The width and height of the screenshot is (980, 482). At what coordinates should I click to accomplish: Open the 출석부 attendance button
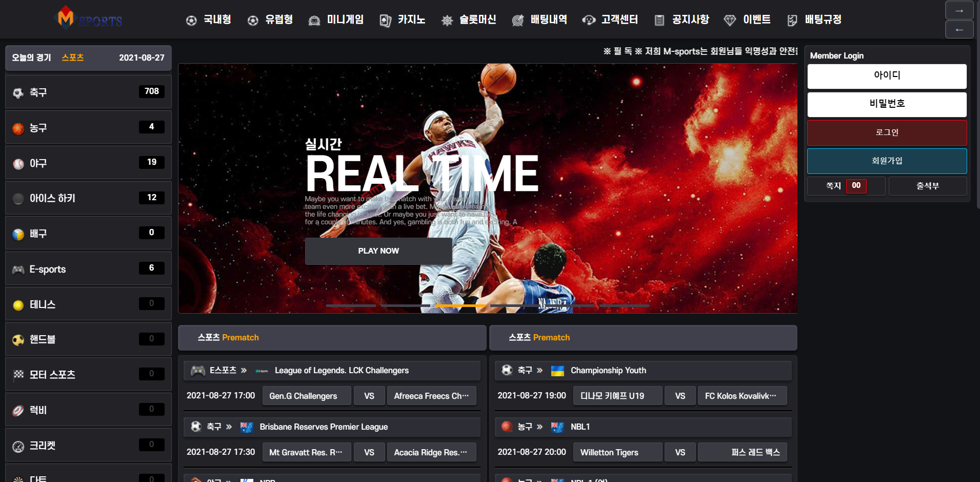(928, 186)
